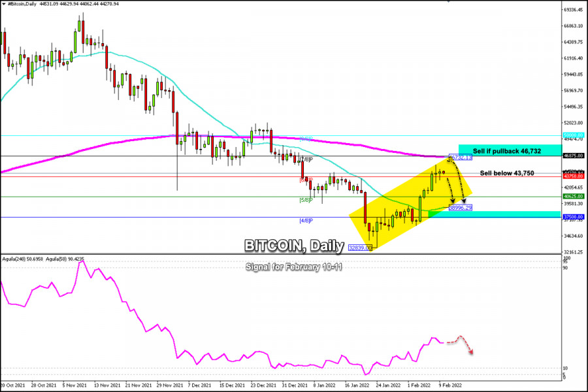Click the 15 Dec 2021 date label
The image size is (588, 392).
[232, 385]
